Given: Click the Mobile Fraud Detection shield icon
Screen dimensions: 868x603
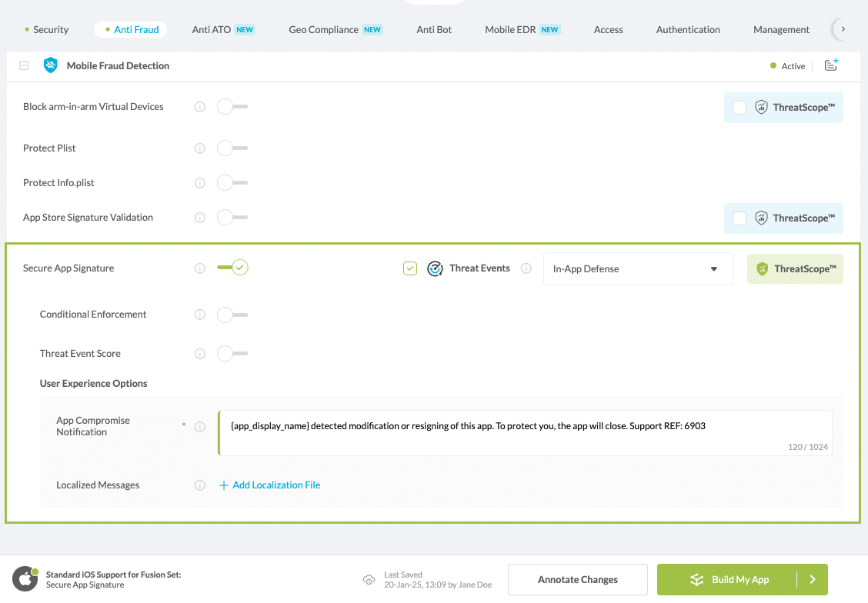Looking at the screenshot, I should pyautogui.click(x=50, y=65).
